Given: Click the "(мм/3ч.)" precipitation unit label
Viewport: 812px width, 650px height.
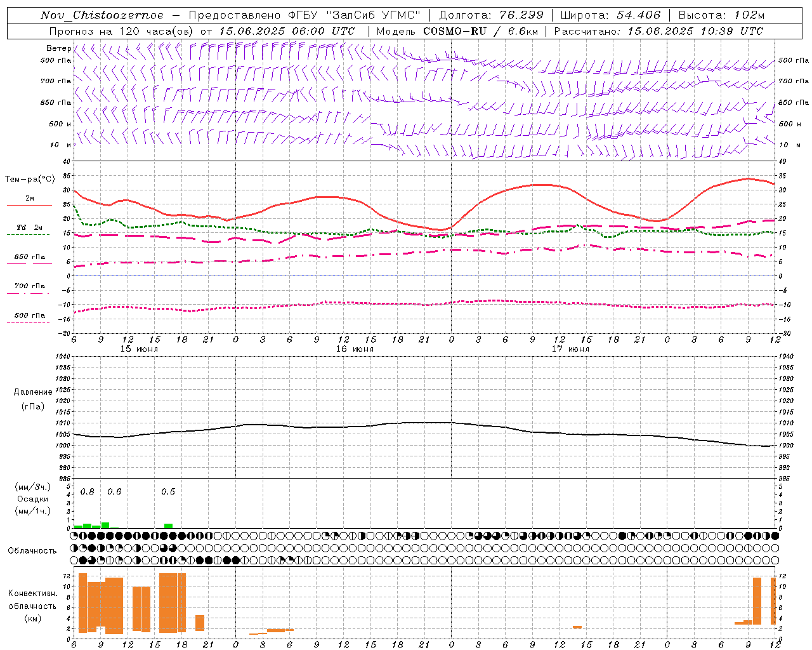Looking at the screenshot, I should [x=32, y=487].
